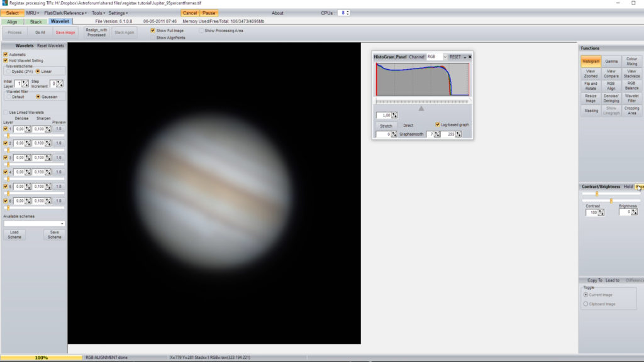Click the Step Increment stepper

click(60, 84)
